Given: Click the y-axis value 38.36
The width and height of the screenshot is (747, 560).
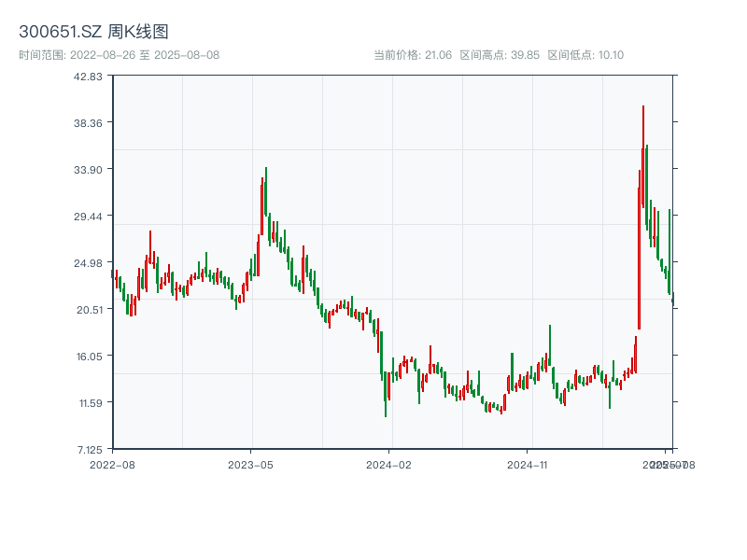Looking at the screenshot, I should pos(88,123).
